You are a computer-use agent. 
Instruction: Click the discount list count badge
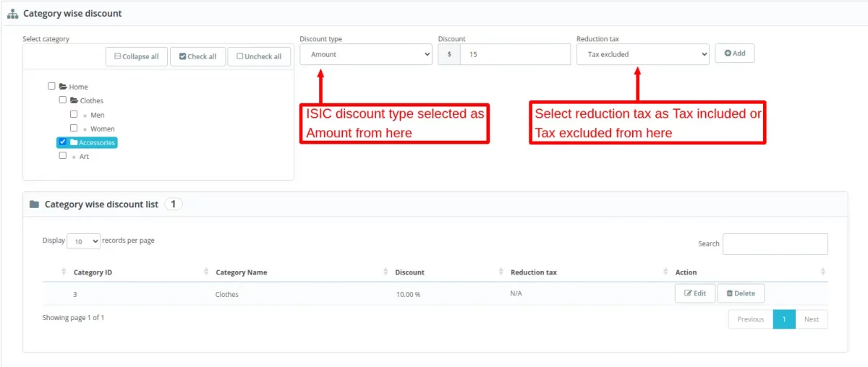[x=174, y=204]
